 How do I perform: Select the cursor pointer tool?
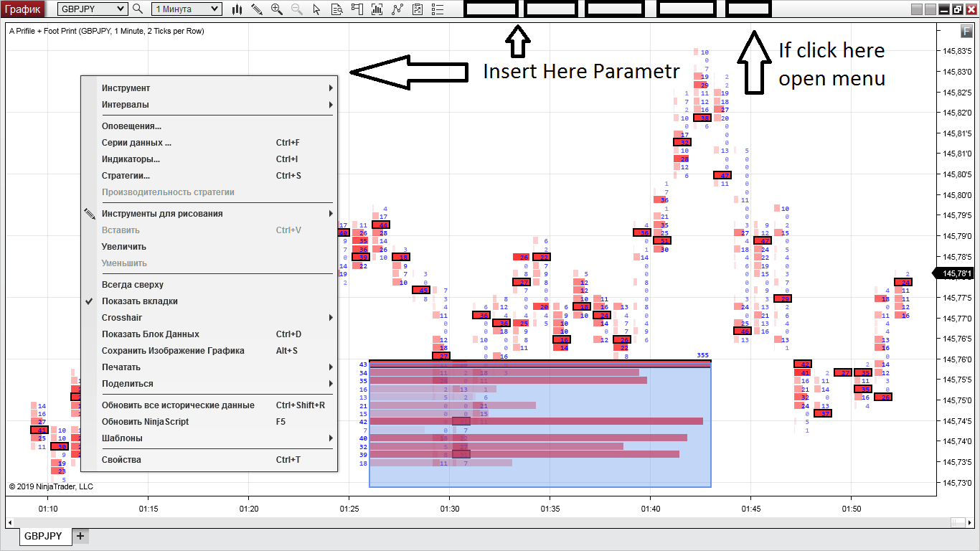point(316,9)
